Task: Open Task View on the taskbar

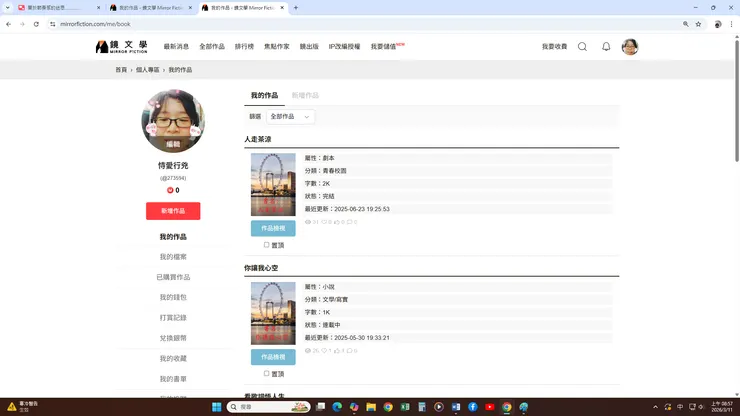Action: tap(320, 407)
